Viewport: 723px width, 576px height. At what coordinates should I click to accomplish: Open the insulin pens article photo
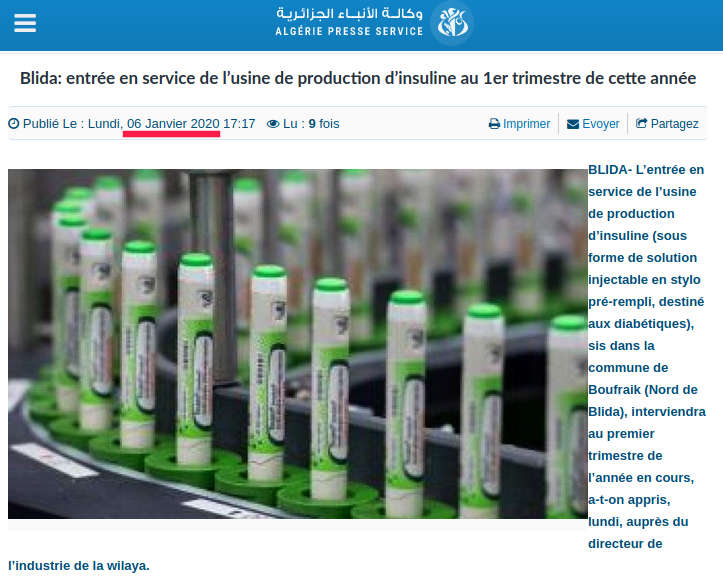pyautogui.click(x=298, y=344)
